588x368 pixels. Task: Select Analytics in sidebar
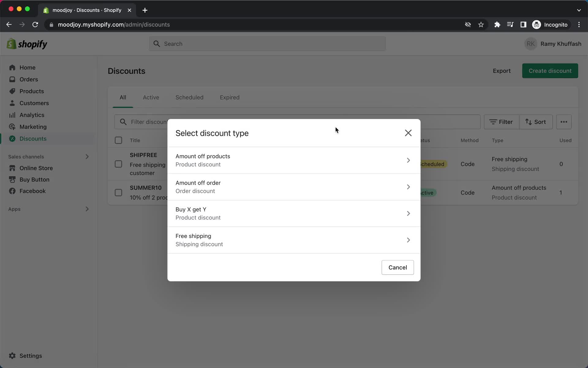tap(32, 114)
